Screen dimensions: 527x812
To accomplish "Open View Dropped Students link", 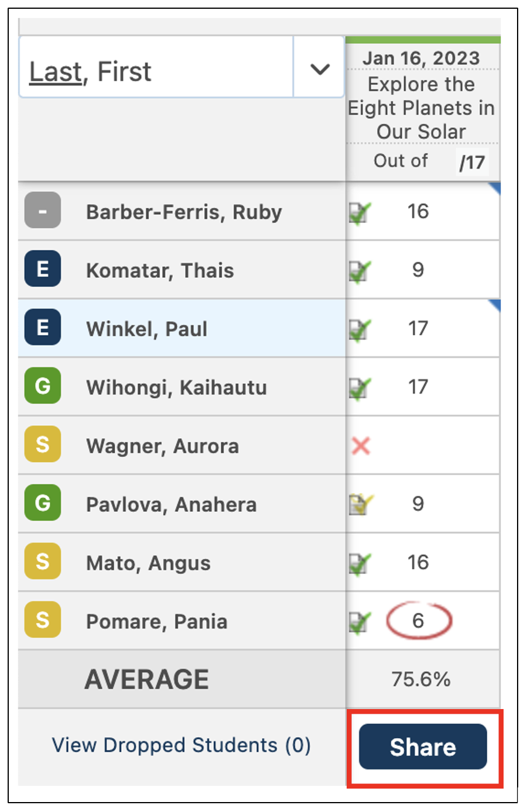I will click(180, 745).
